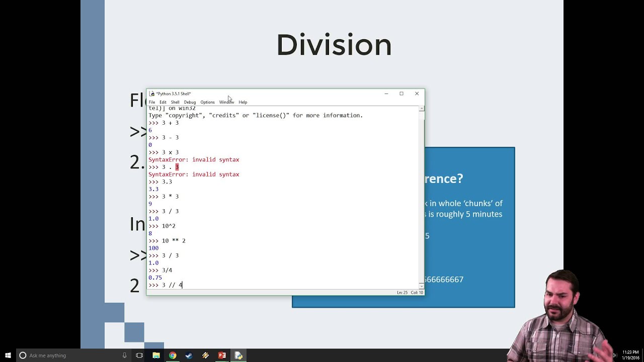This screenshot has width=644, height=362.
Task: Open PowerPoint from the taskbar
Action: pos(222,355)
